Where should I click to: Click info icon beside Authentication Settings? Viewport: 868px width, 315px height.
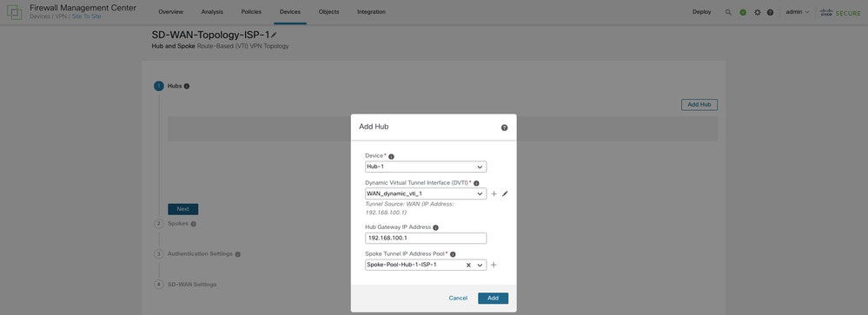coord(237,254)
